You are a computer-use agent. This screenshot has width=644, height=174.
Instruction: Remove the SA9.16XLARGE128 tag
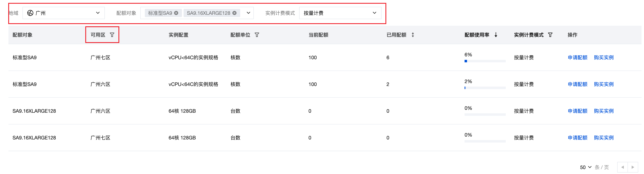pyautogui.click(x=234, y=13)
